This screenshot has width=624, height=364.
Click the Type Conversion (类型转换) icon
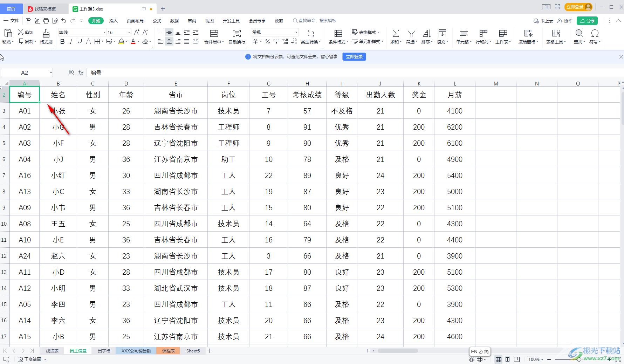pyautogui.click(x=311, y=34)
